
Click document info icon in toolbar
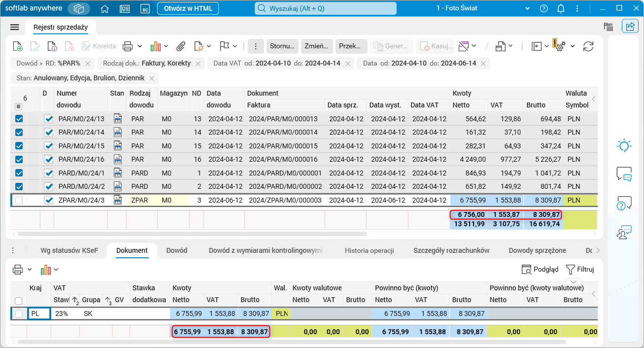tap(52, 46)
